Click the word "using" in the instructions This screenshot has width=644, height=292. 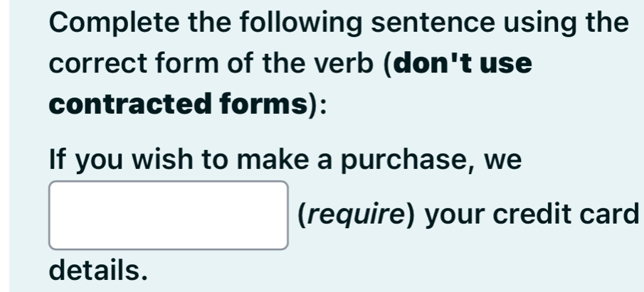540,23
